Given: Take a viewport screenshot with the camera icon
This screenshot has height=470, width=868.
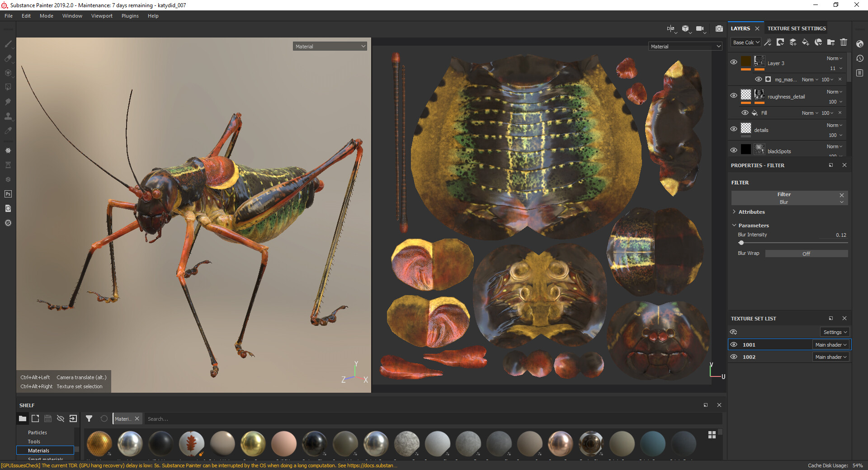Looking at the screenshot, I should click(719, 28).
